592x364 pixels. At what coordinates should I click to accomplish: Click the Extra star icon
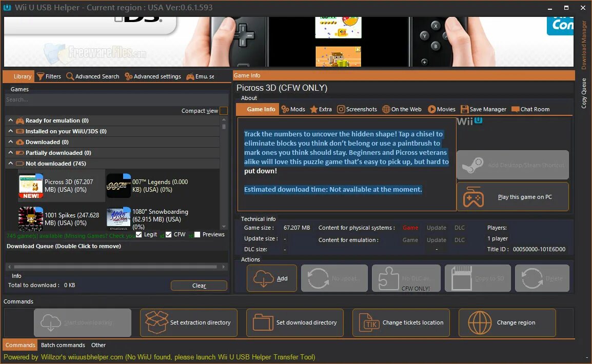coord(314,109)
